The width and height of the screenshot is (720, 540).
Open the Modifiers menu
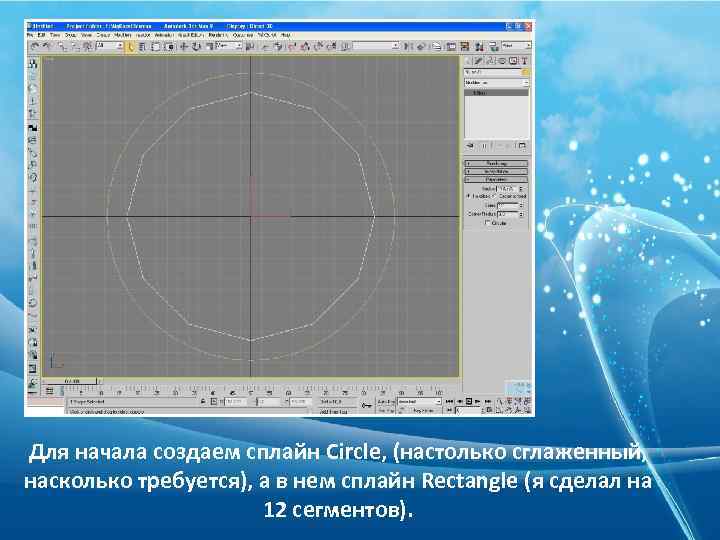pos(123,35)
